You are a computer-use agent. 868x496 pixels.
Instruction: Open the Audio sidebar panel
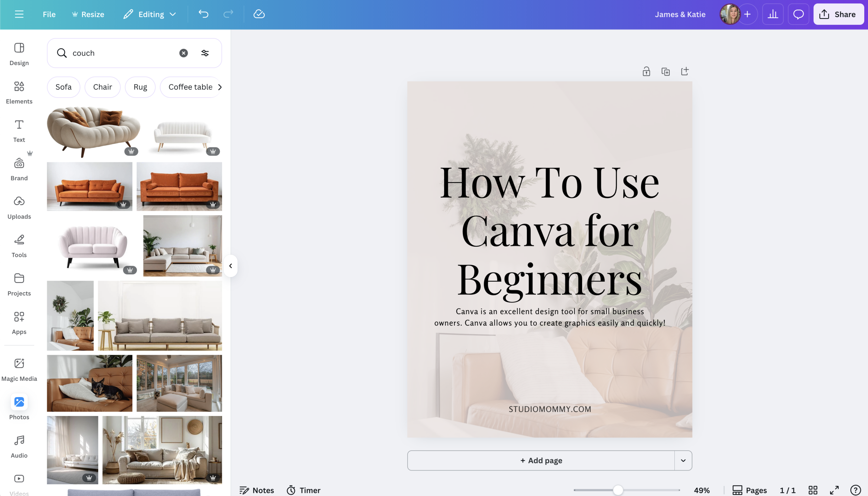click(19, 447)
